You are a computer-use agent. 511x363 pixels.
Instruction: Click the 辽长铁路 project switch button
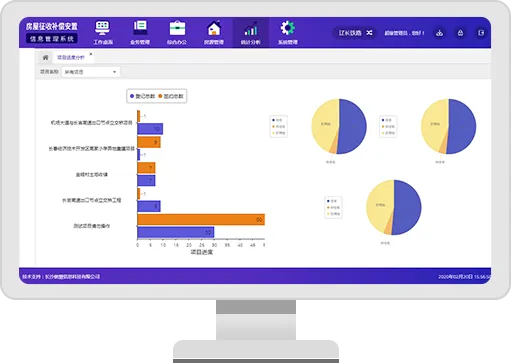[355, 33]
